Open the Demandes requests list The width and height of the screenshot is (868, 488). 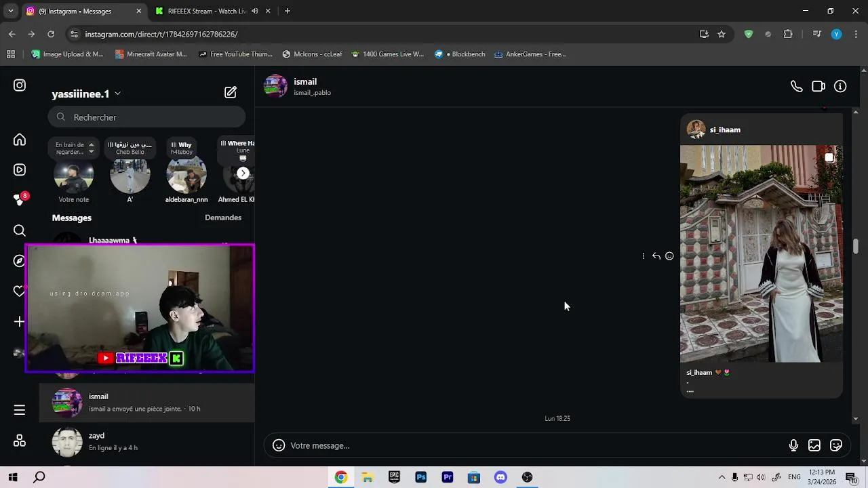pyautogui.click(x=223, y=218)
